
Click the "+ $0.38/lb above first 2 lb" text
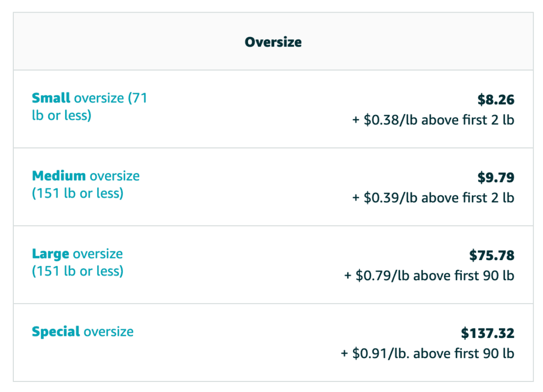pos(433,120)
